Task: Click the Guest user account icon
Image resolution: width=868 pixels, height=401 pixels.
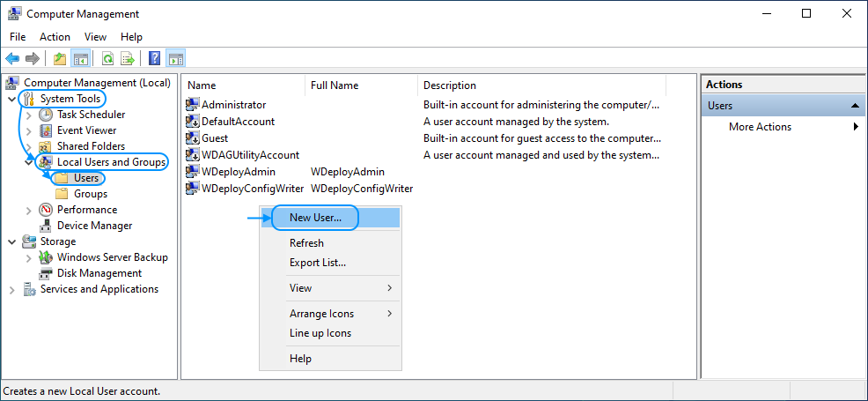Action: pyautogui.click(x=193, y=138)
